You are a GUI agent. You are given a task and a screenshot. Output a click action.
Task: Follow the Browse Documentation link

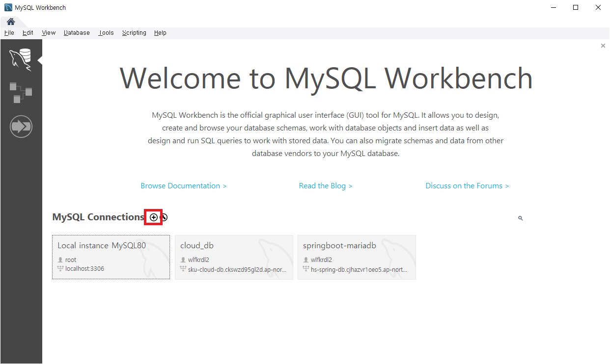click(184, 186)
